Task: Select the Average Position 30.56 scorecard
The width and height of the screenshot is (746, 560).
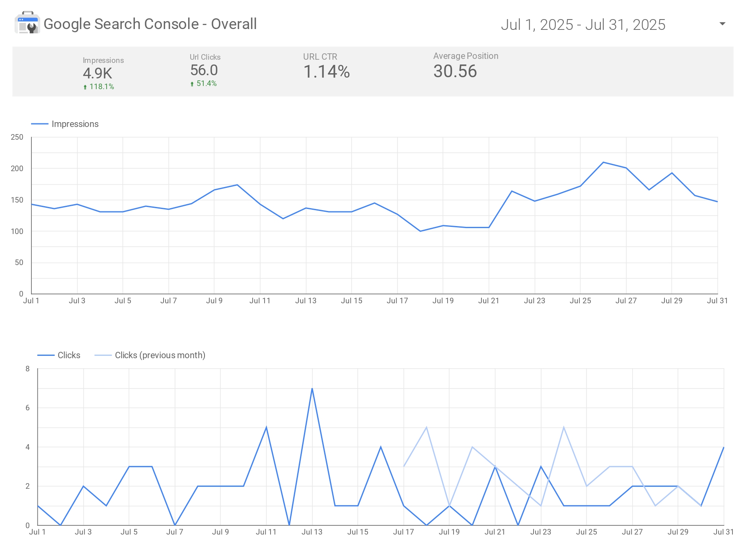Action: click(466, 66)
